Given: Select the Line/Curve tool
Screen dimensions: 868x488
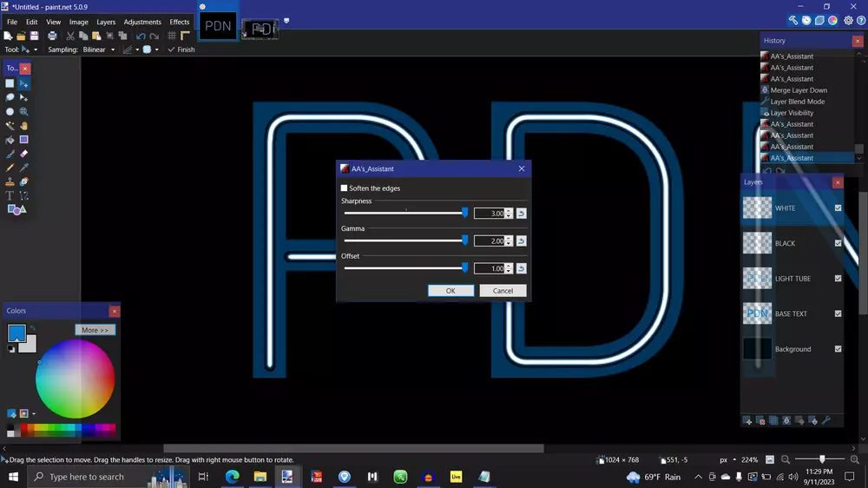Looking at the screenshot, I should click(23, 195).
